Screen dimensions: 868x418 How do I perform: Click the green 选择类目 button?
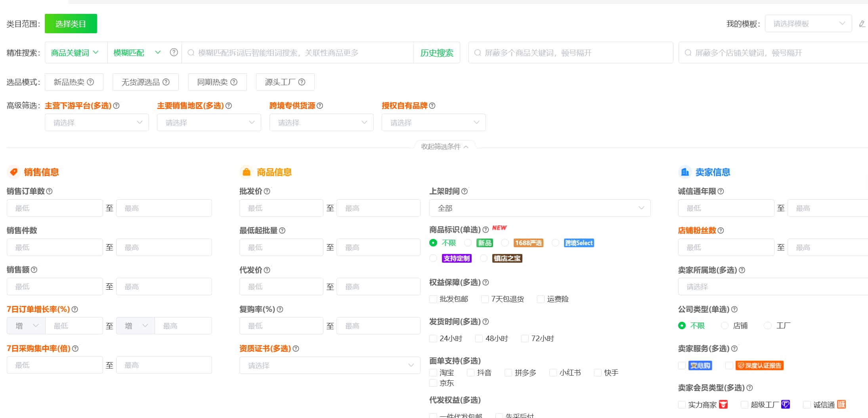[71, 24]
